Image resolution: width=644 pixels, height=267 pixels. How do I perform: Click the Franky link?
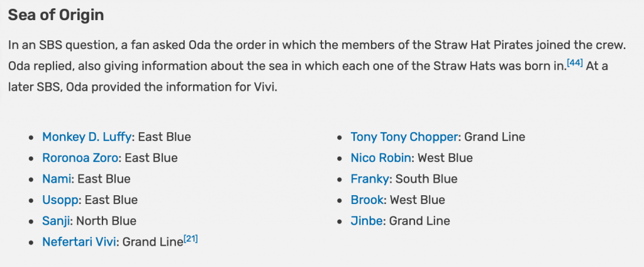pyautogui.click(x=370, y=179)
